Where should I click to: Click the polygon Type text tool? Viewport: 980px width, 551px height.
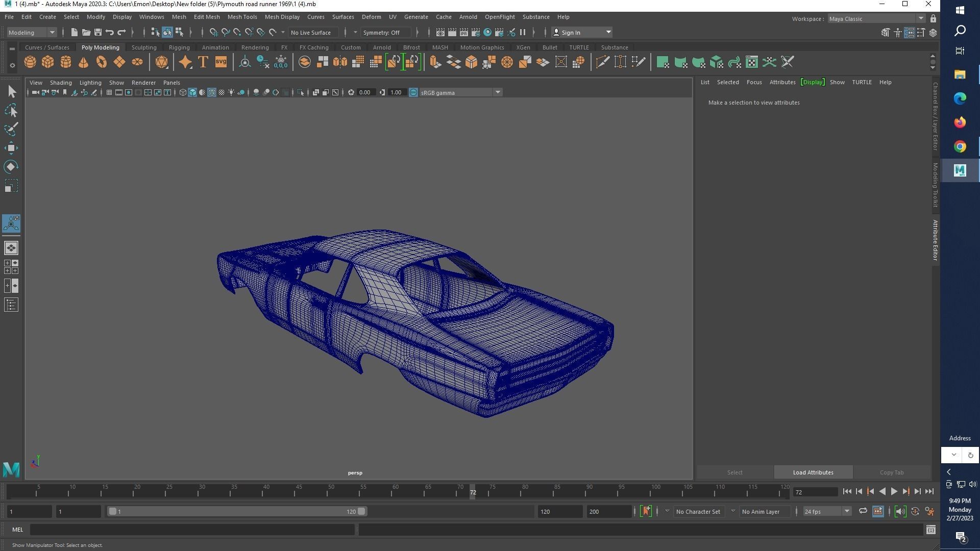point(203,62)
